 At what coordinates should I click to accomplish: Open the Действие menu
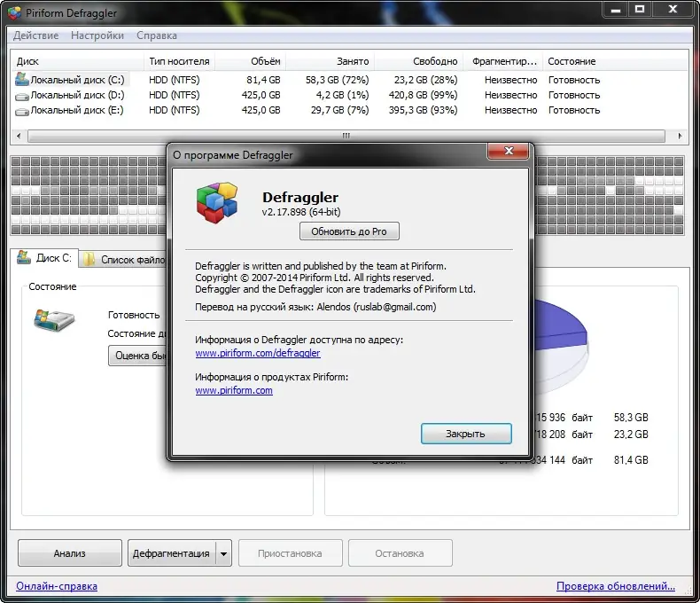[x=35, y=35]
